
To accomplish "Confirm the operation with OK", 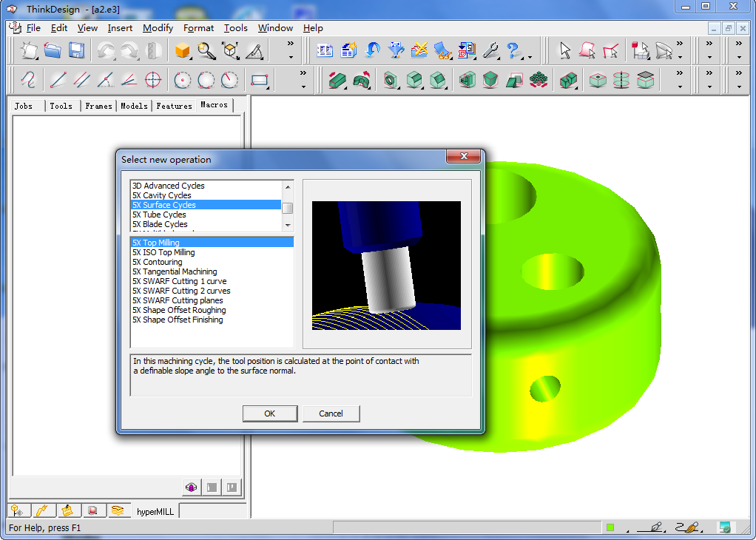I will coord(269,414).
